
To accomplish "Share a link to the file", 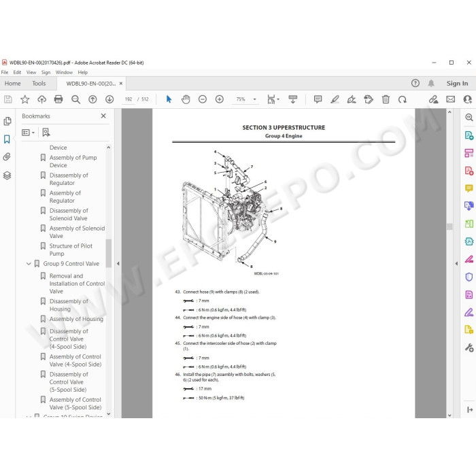I will tap(434, 99).
